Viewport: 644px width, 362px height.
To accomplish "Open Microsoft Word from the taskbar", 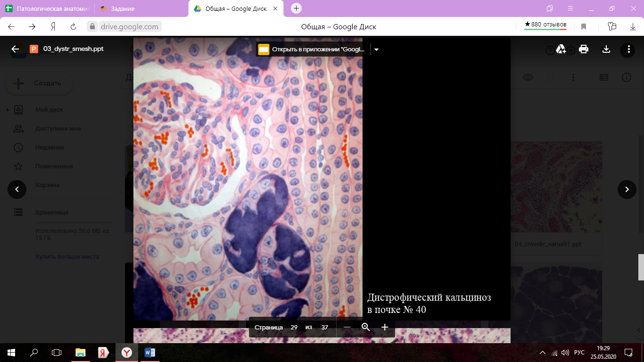I will tap(150, 353).
